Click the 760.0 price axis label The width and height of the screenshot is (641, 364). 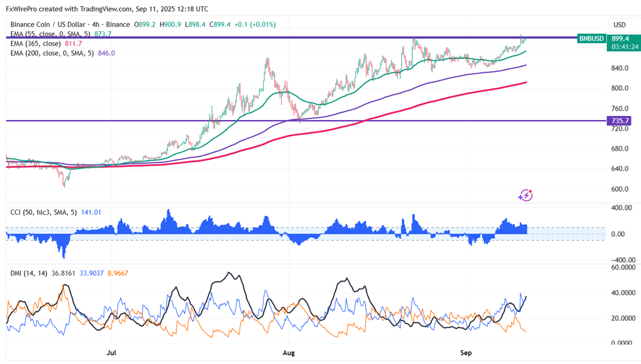click(x=620, y=109)
